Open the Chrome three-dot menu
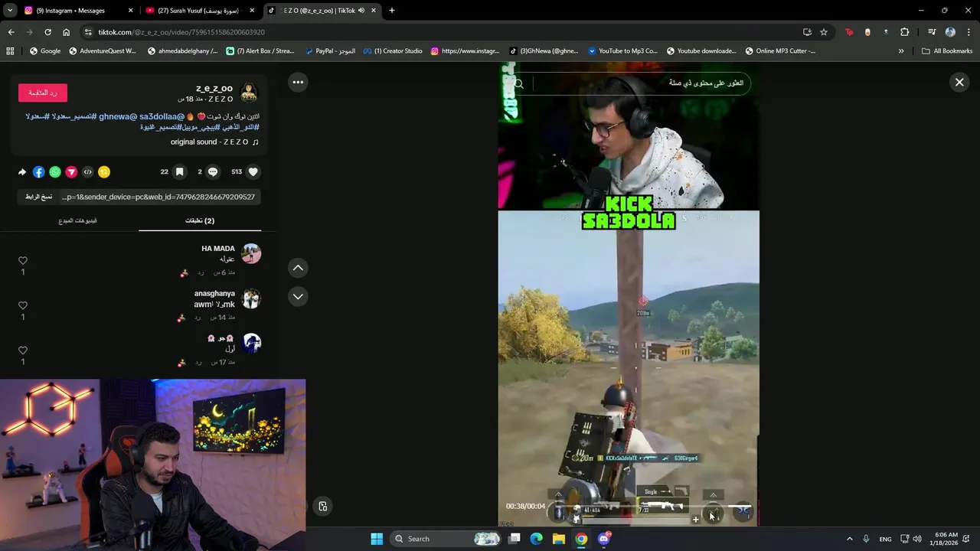The height and width of the screenshot is (551, 980). pos(969,32)
